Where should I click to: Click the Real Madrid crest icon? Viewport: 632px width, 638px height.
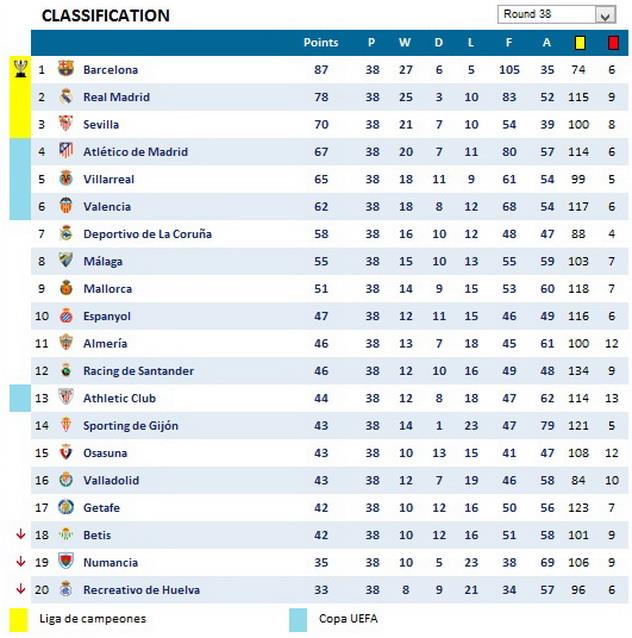[x=66, y=97]
